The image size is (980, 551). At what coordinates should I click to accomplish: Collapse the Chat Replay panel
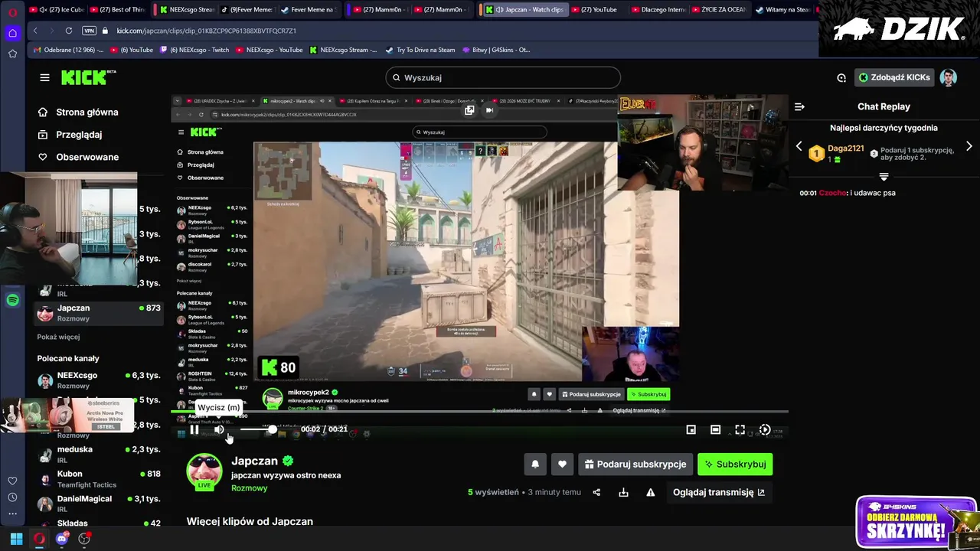pos(799,107)
